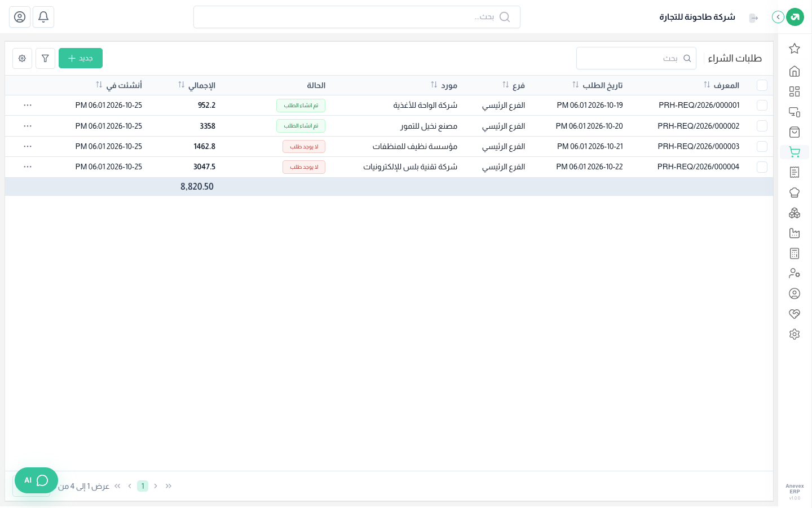Select page 1 in pagination
The height and width of the screenshot is (508, 812).
pos(143,486)
